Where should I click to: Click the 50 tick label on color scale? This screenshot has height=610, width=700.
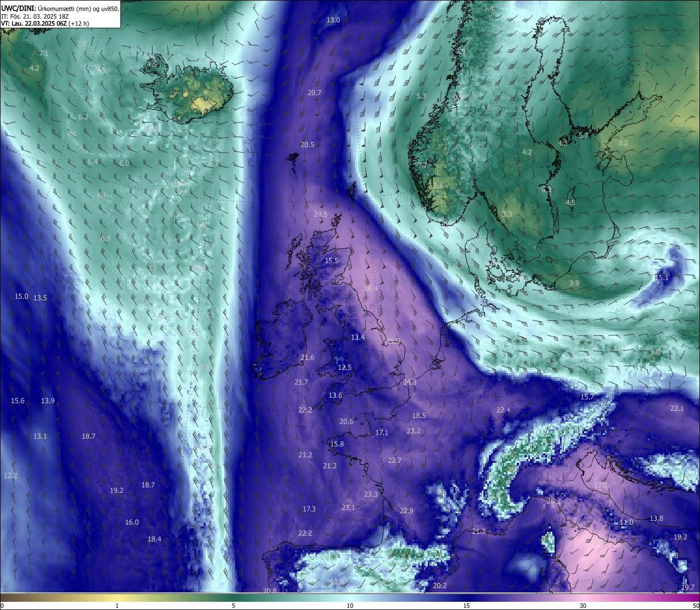pos(696,606)
